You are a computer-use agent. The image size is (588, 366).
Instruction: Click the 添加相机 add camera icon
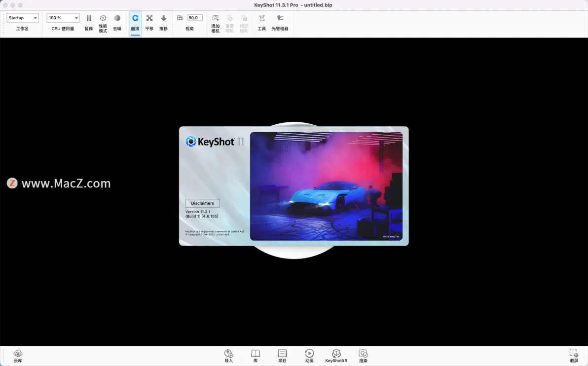click(216, 18)
